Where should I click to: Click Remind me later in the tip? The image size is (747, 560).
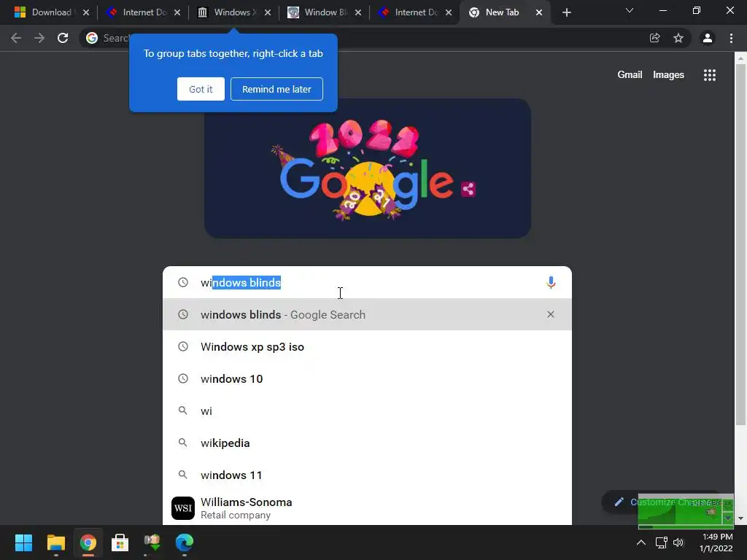click(x=276, y=89)
